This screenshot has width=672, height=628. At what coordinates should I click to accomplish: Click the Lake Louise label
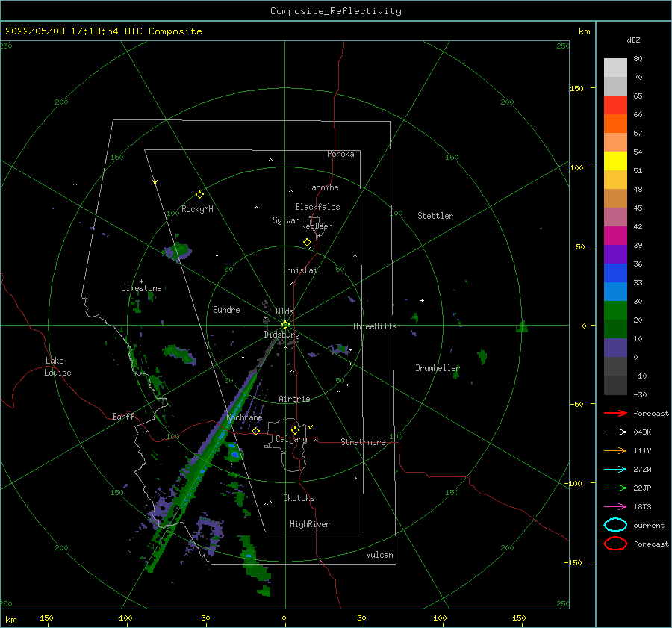(x=57, y=367)
